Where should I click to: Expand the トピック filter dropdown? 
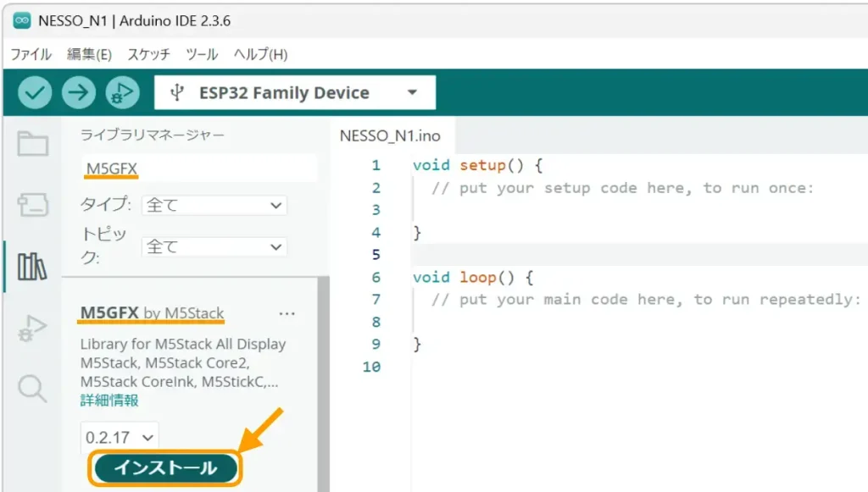click(214, 247)
